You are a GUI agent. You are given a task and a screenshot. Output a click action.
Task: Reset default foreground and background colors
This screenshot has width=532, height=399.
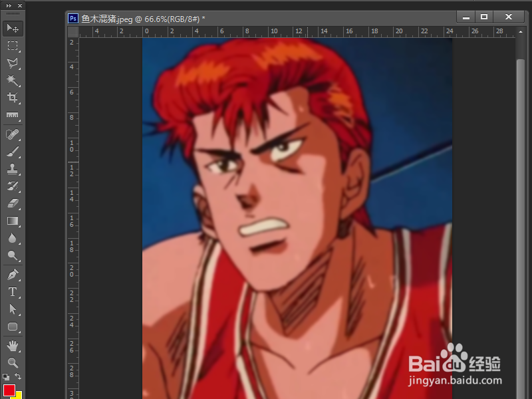click(x=6, y=376)
